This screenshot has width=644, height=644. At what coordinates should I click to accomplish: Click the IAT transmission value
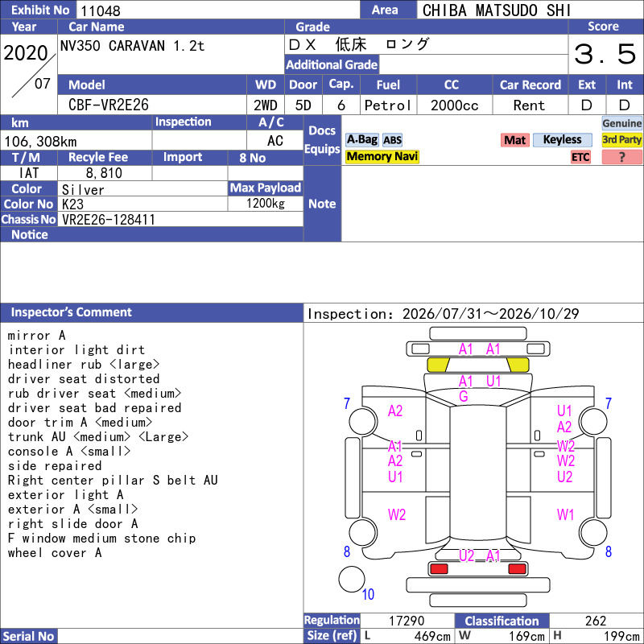pos(29,173)
